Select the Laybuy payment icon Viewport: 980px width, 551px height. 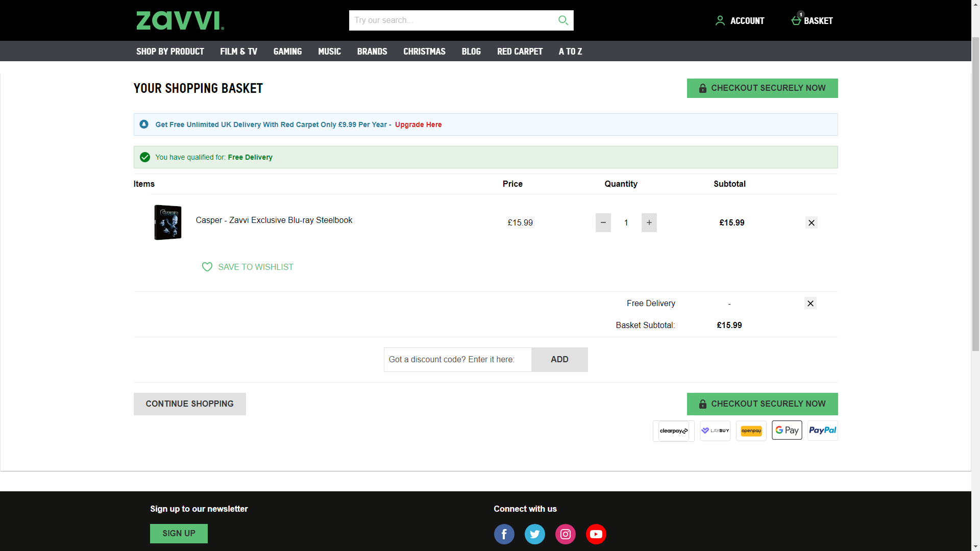715,431
